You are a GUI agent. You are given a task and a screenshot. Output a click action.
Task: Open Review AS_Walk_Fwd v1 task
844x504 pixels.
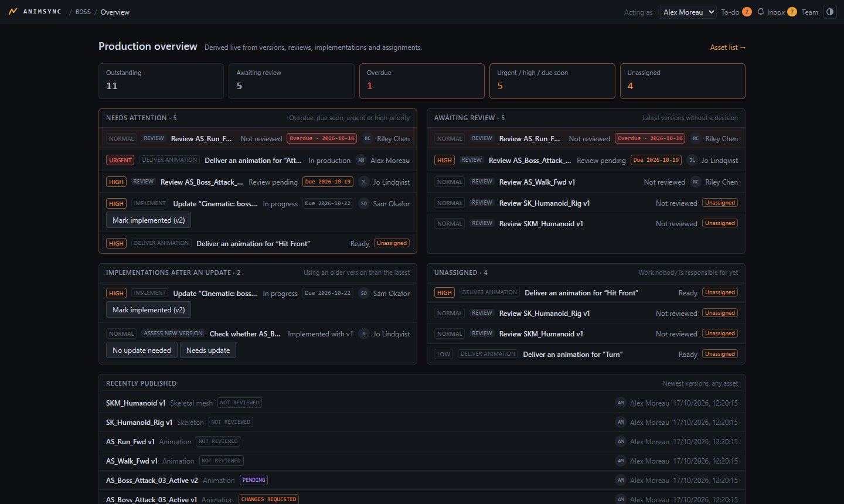tap(537, 182)
